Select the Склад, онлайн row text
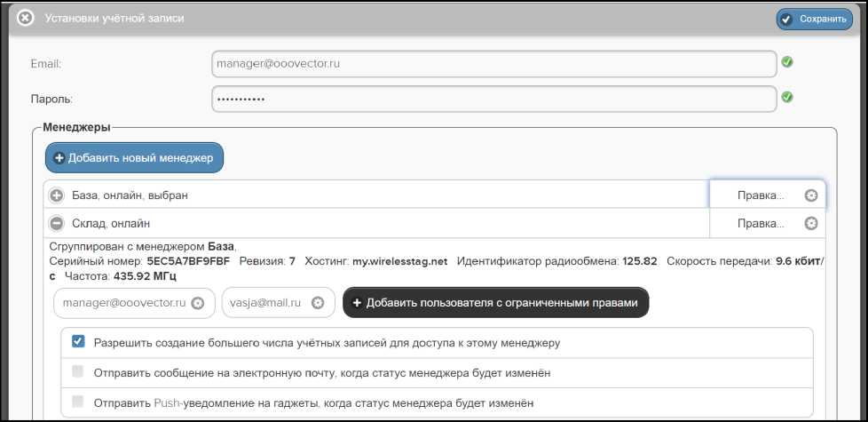868x422 pixels. pos(111,224)
